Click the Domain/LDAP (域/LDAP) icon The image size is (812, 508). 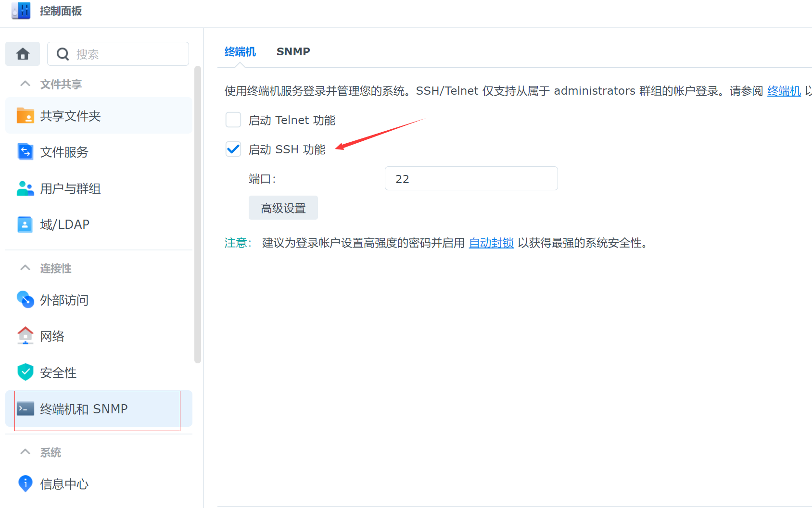click(25, 224)
